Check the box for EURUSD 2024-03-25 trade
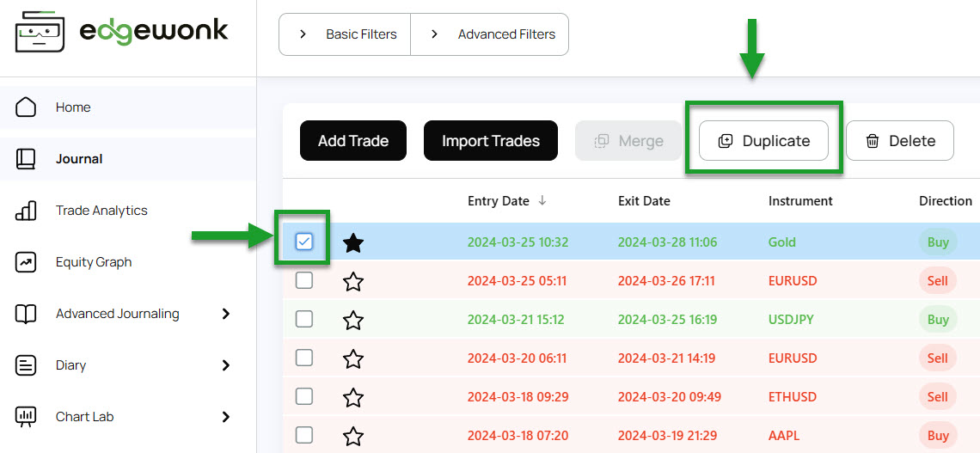This screenshot has width=980, height=453. (303, 280)
